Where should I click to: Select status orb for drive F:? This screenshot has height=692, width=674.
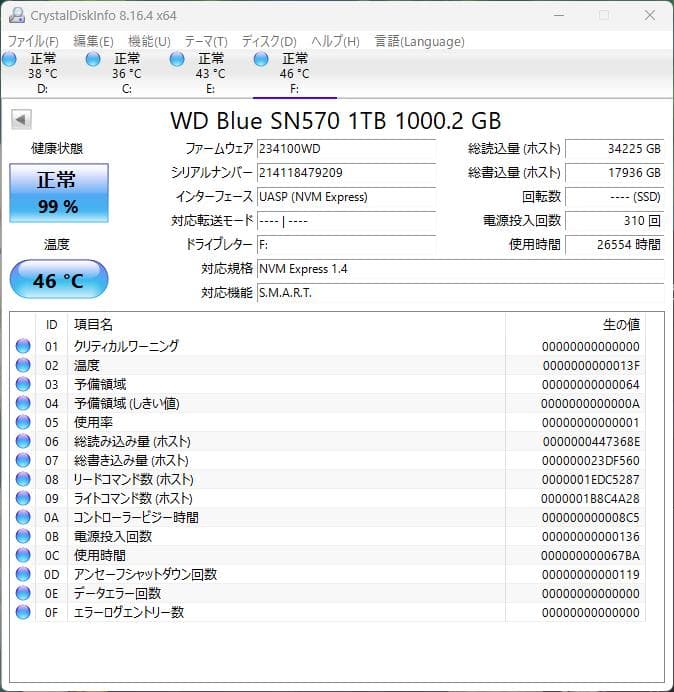[261, 59]
